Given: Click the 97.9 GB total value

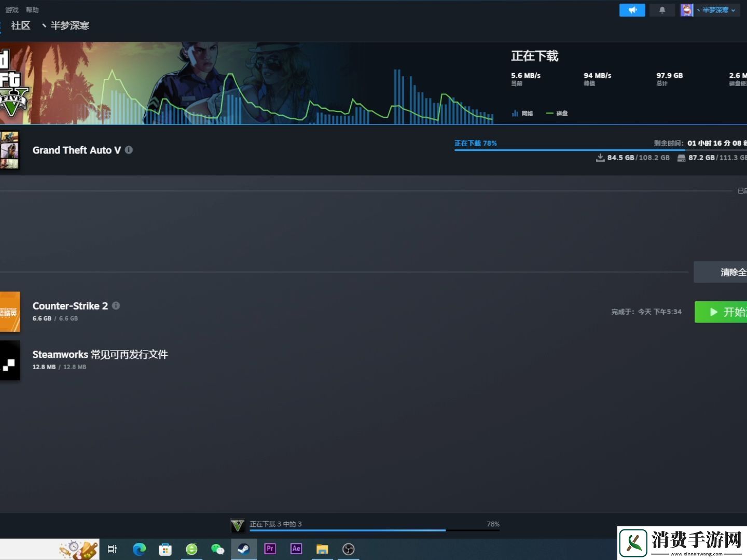Looking at the screenshot, I should [670, 75].
